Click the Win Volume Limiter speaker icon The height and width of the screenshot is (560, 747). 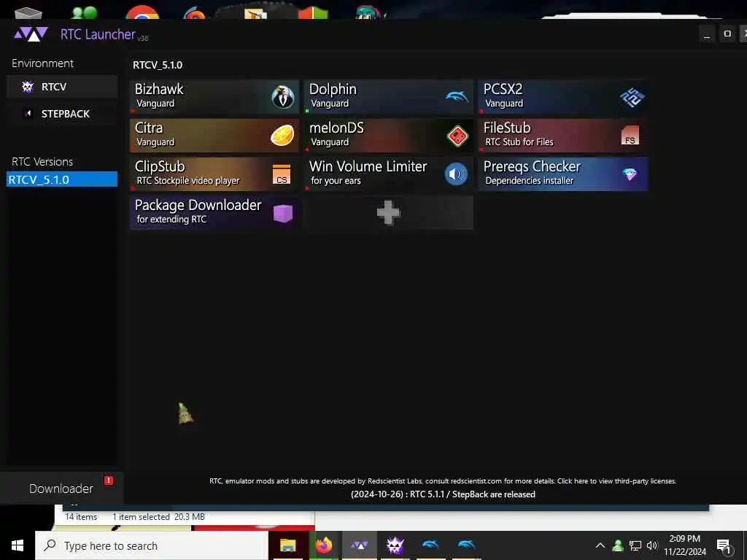click(x=457, y=174)
